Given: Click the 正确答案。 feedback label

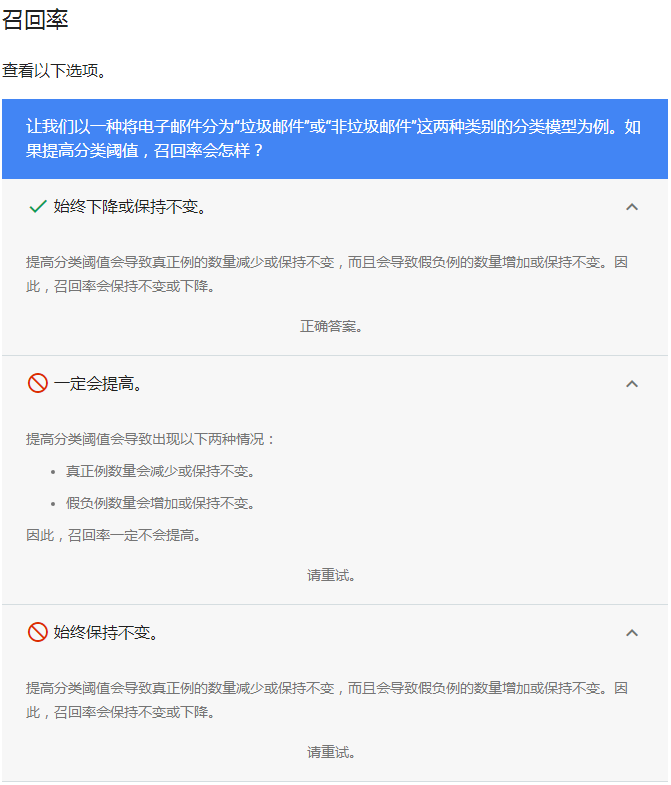Looking at the screenshot, I should pyautogui.click(x=331, y=326).
